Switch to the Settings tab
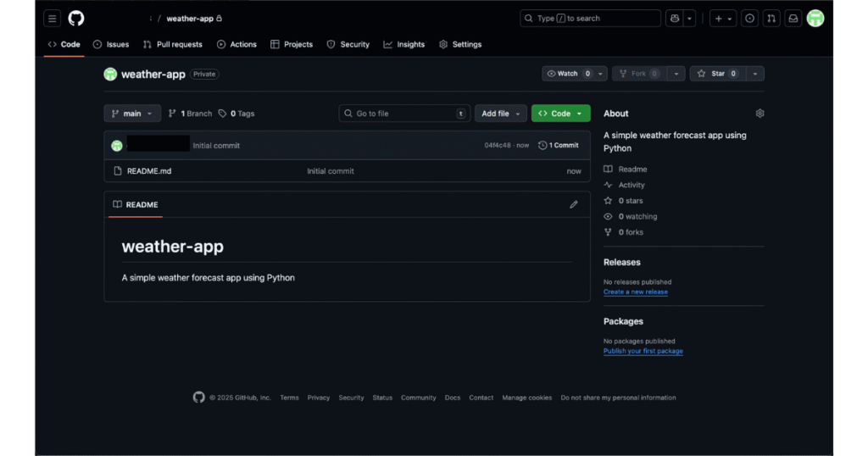 tap(459, 44)
